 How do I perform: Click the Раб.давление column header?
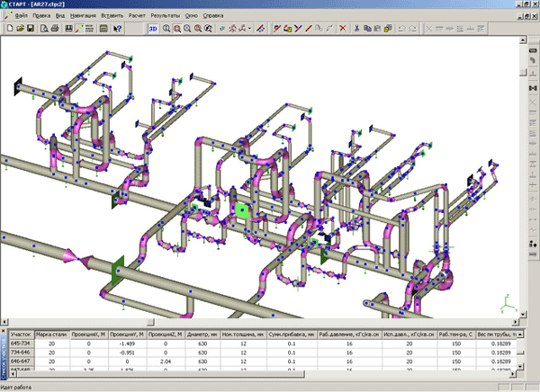(x=349, y=334)
